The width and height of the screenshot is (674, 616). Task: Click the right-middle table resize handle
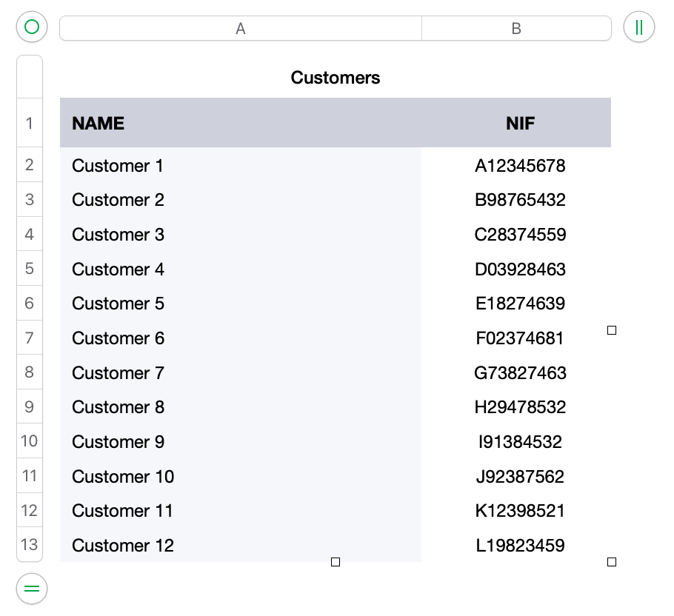click(x=612, y=330)
